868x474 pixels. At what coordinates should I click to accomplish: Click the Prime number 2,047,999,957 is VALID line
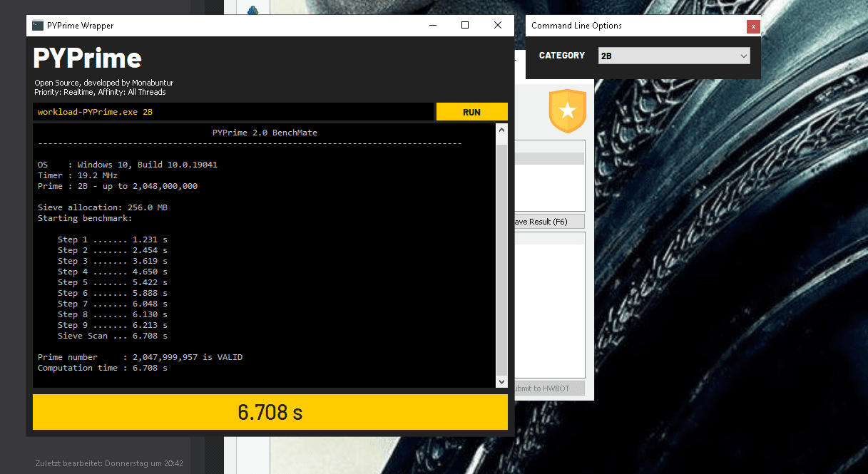(x=140, y=357)
